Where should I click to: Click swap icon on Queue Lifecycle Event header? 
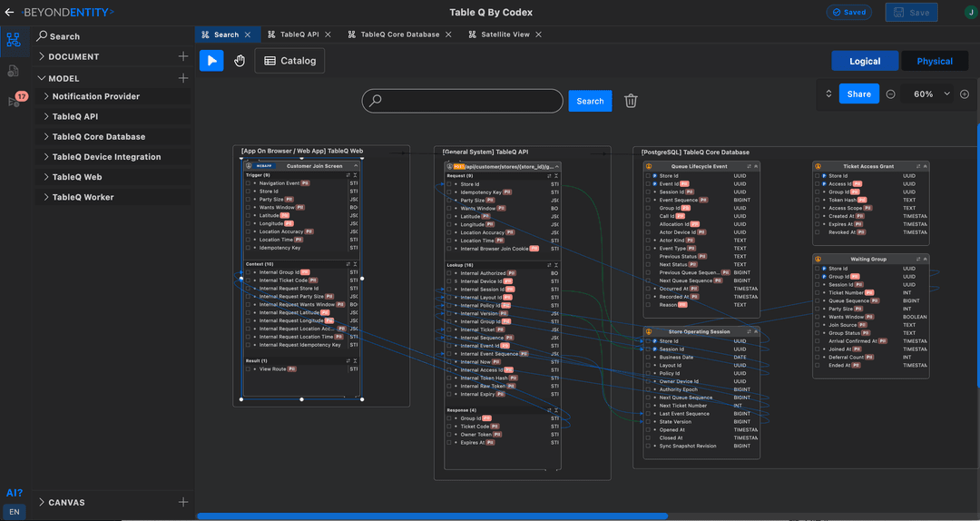[x=749, y=166]
